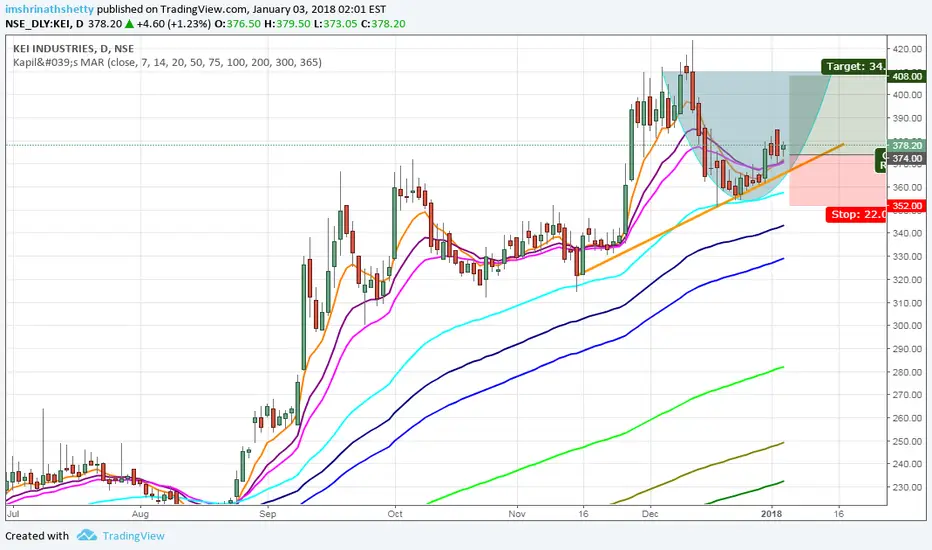Click the C:378.20 close value

pyautogui.click(x=383, y=24)
